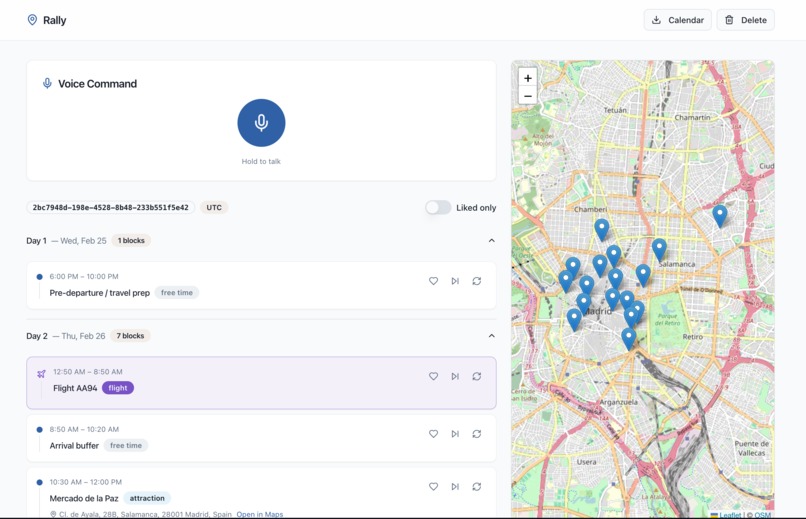Click the free time tag on Pre-departure

(177, 292)
